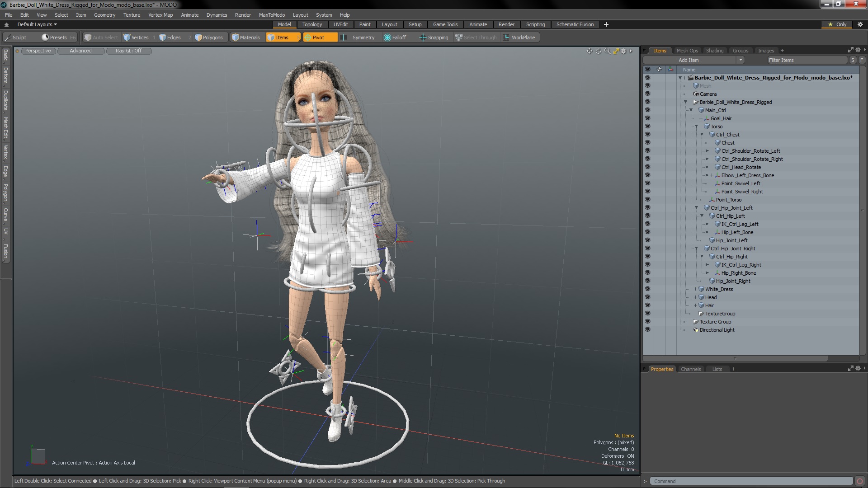Collapse the Torso tree node
This screenshot has width=868, height=488.
click(696, 127)
